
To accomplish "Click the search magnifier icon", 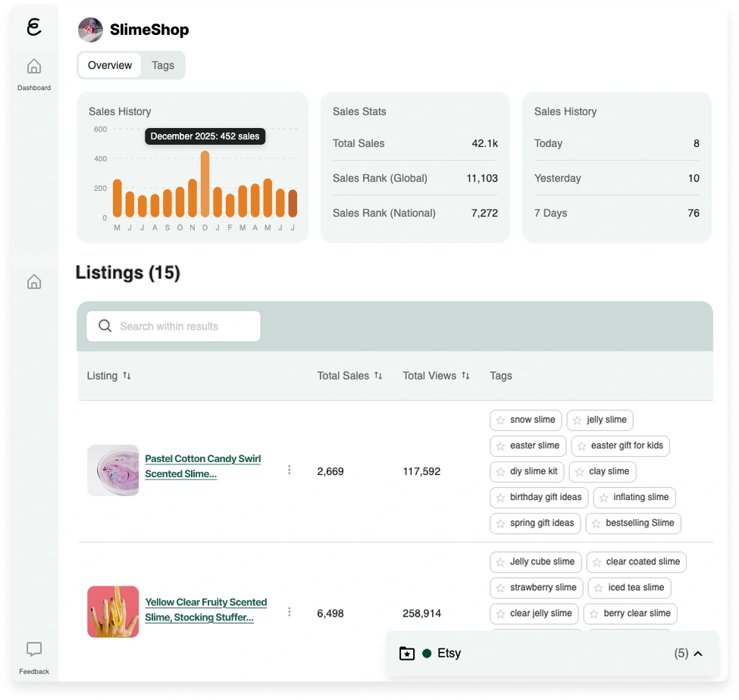I will coord(105,326).
